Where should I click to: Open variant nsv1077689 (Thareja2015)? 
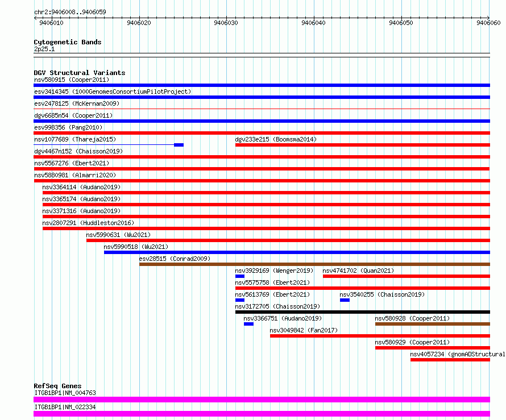[x=75, y=139]
